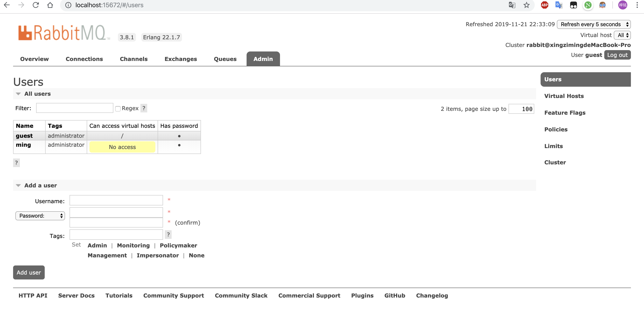The width and height of the screenshot is (644, 335).
Task: View site information icon in address bar
Action: 68,5
